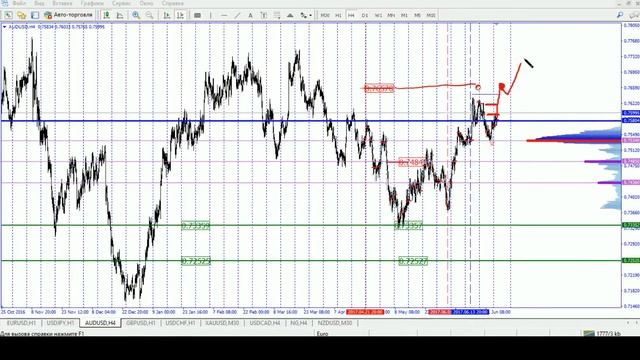Viewport: 640px width, 360px height.
Task: Click the new chart icon
Action: coord(8,15)
